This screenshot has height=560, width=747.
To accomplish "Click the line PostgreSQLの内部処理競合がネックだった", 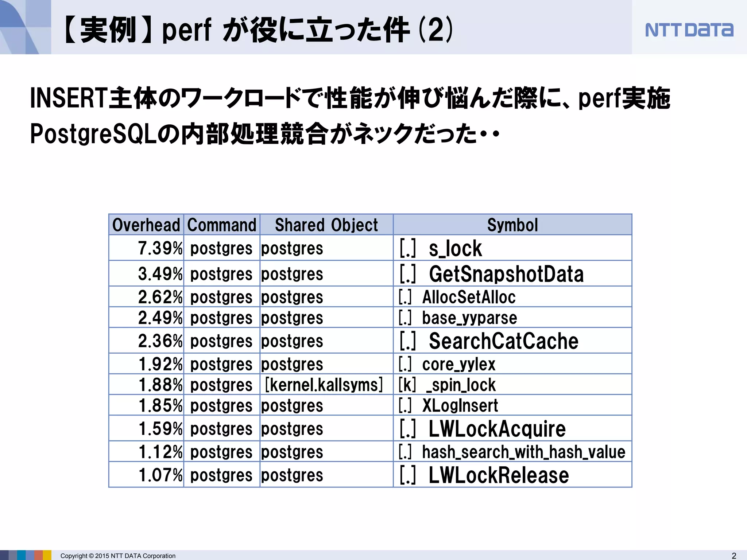I will 264,134.
